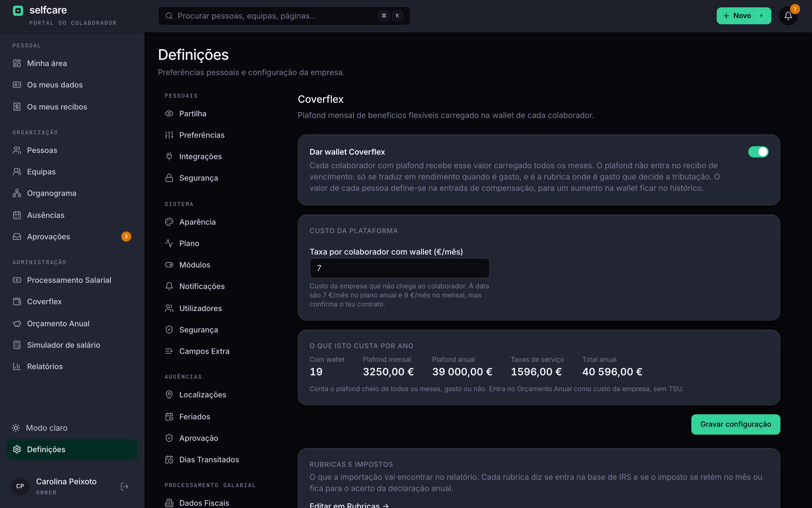Open Processamento Salarial in sidebar
The image size is (812, 508).
[72, 280]
